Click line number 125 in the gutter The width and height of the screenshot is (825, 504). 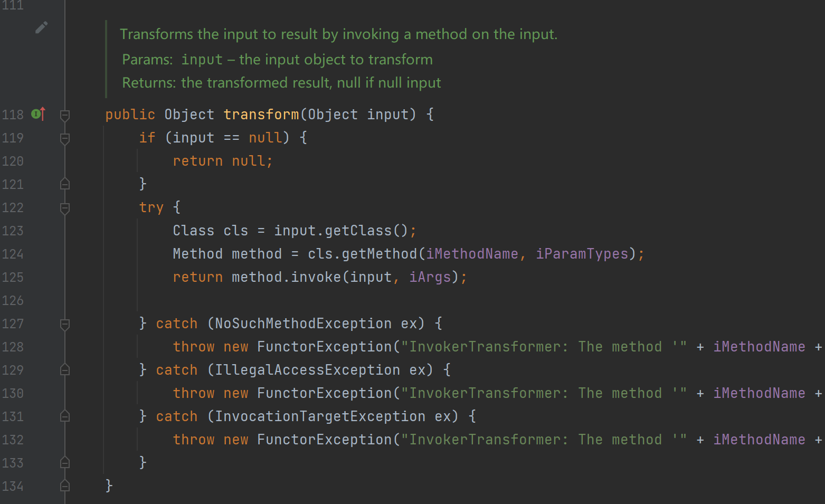coord(13,277)
